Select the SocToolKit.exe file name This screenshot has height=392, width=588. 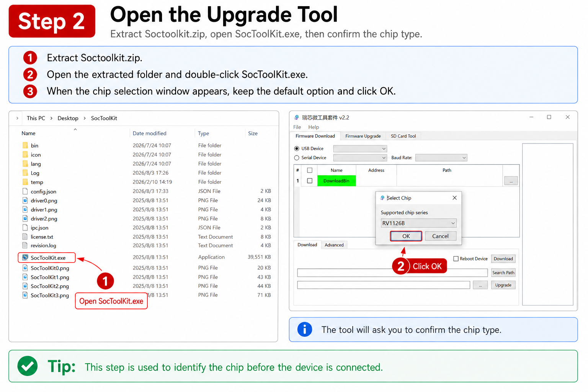point(48,258)
